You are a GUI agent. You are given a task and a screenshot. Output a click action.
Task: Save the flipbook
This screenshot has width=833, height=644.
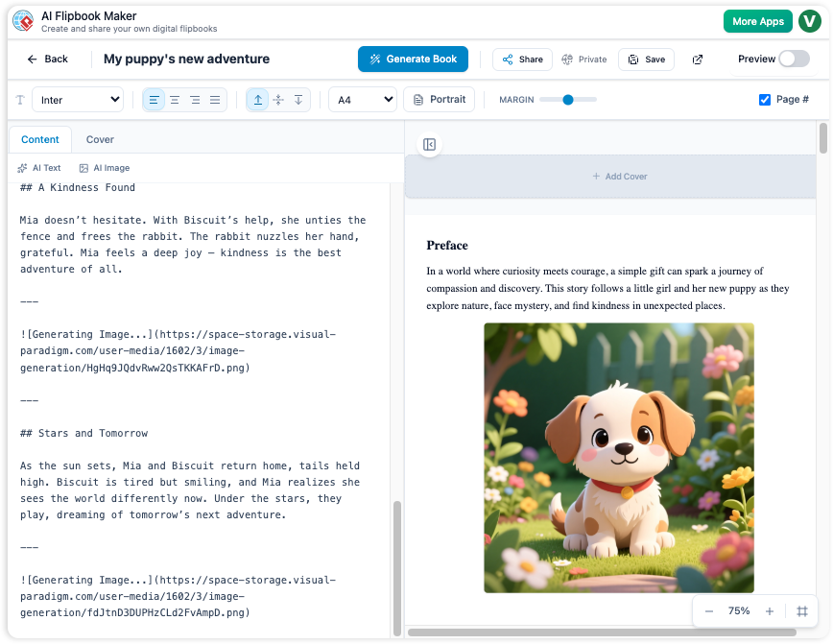pyautogui.click(x=646, y=59)
